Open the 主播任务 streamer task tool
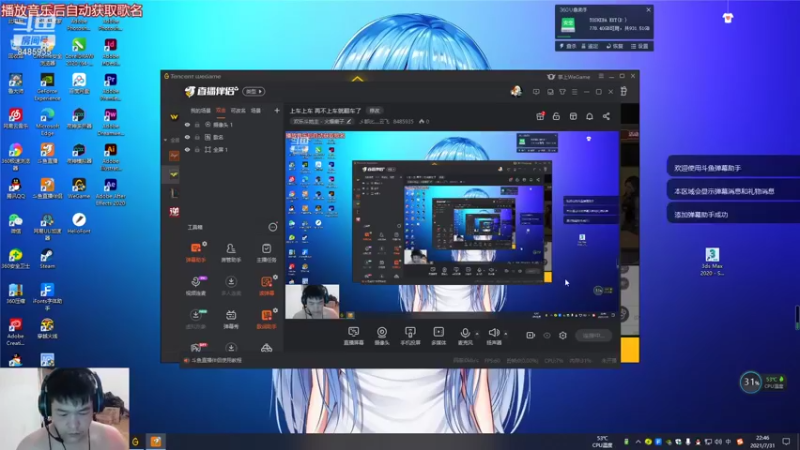 pos(266,253)
